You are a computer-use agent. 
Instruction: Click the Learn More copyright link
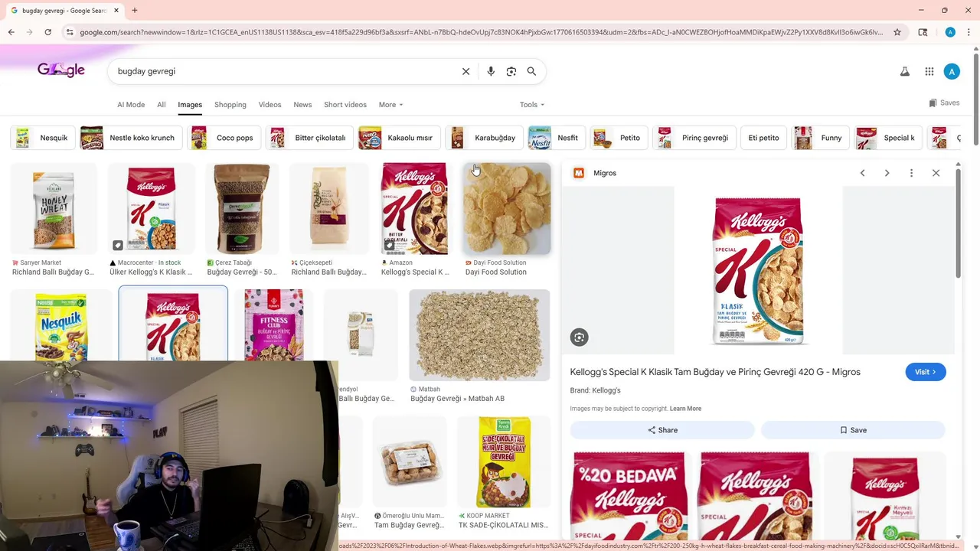point(685,409)
